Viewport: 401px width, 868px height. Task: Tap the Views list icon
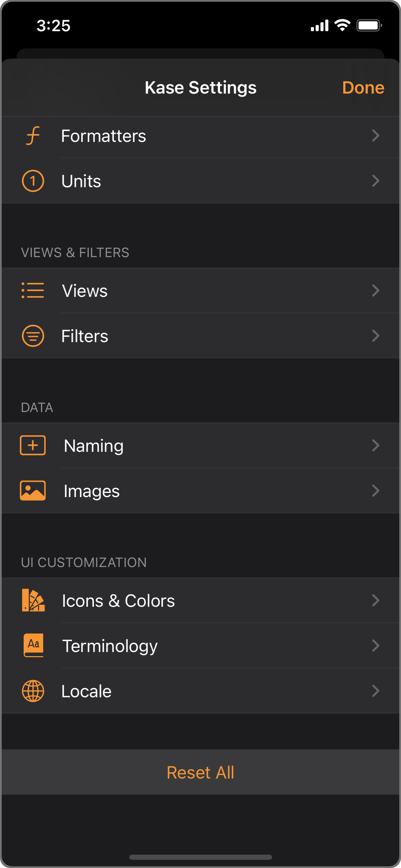[33, 290]
